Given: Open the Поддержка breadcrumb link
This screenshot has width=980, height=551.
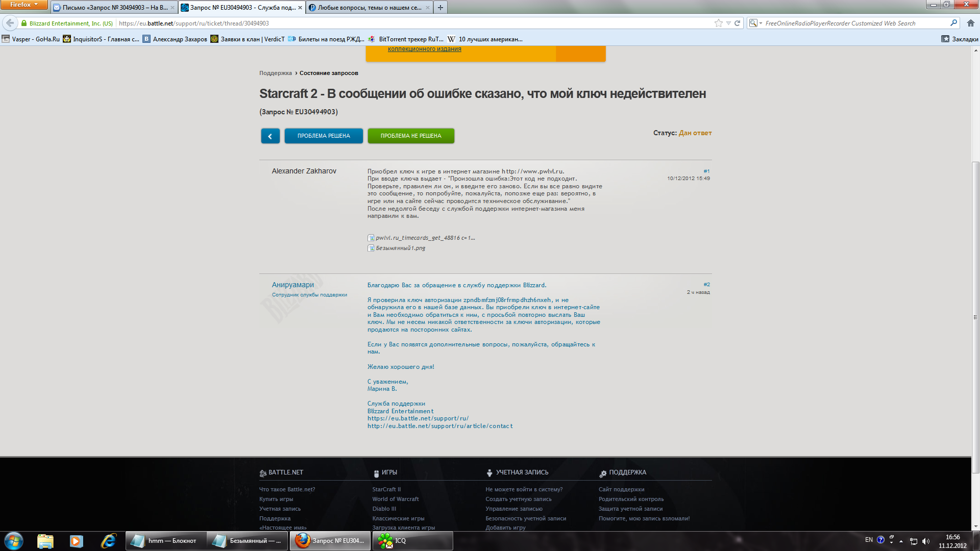Looking at the screenshot, I should coord(275,73).
